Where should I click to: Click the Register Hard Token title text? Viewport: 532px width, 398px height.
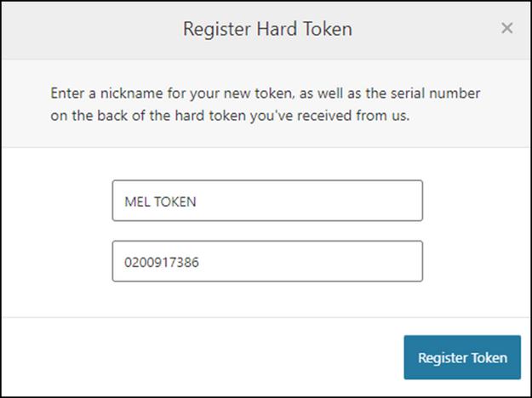click(267, 29)
